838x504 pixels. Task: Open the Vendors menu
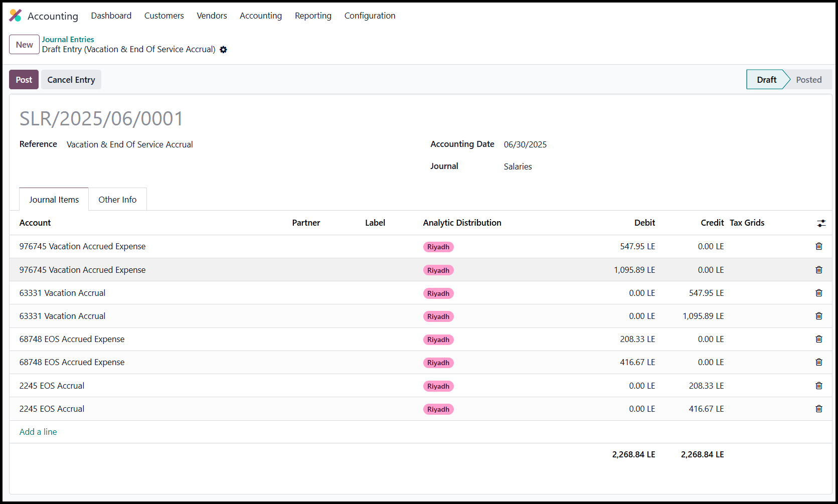coord(212,16)
